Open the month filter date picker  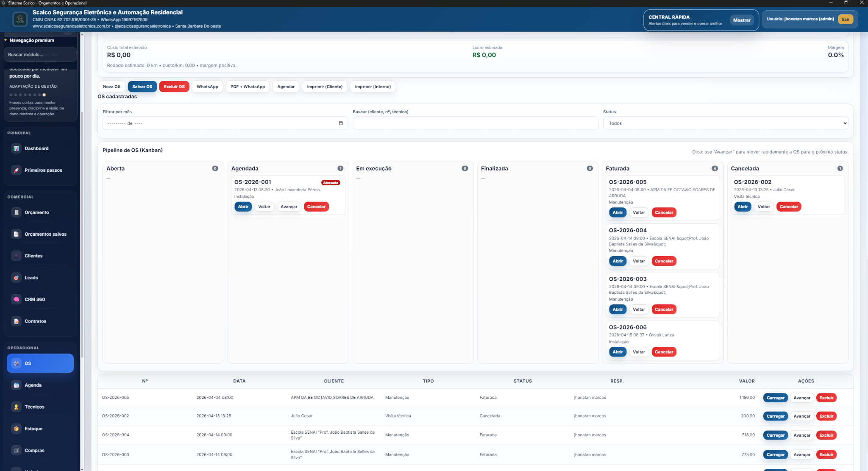click(341, 123)
